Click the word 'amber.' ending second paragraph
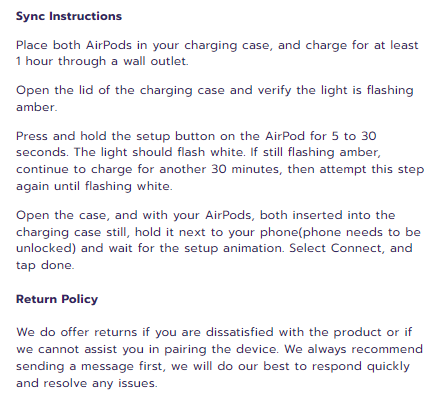The height and width of the screenshot is (402, 442). tap(37, 107)
